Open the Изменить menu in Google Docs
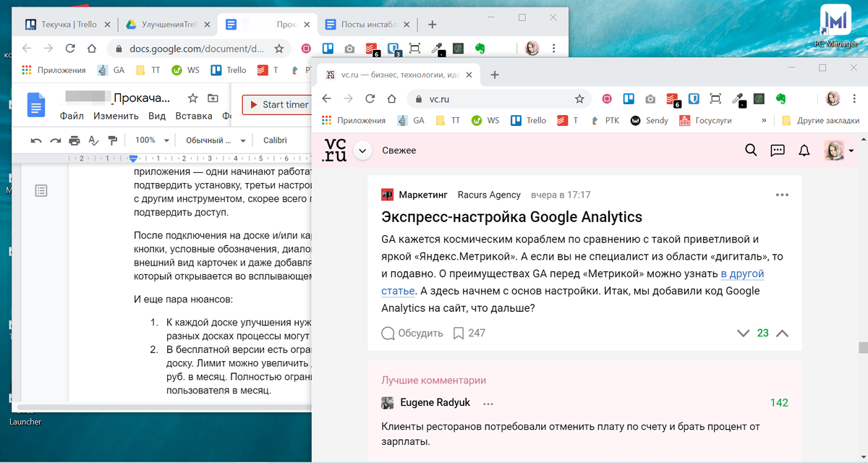Viewport: 868px width, 463px height. [x=116, y=116]
